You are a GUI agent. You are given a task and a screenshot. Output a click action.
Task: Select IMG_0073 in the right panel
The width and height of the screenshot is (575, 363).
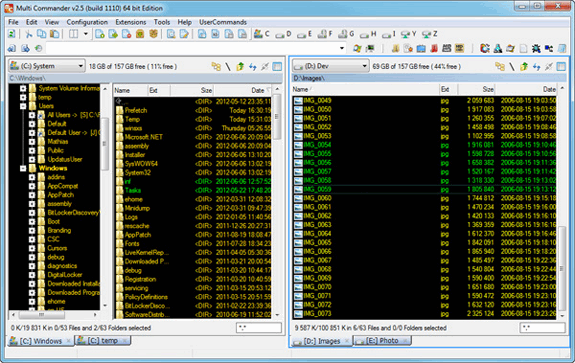[x=425, y=314]
